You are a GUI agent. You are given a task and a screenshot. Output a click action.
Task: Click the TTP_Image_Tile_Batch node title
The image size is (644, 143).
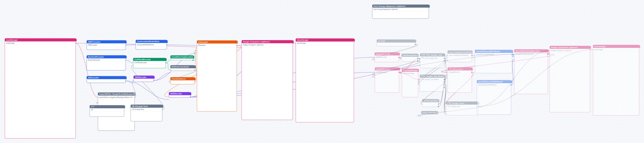(432, 76)
